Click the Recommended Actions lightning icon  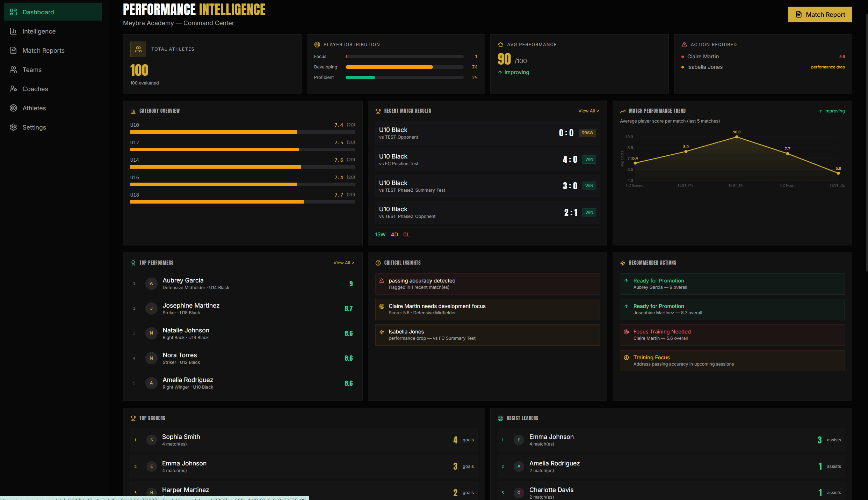coord(623,263)
